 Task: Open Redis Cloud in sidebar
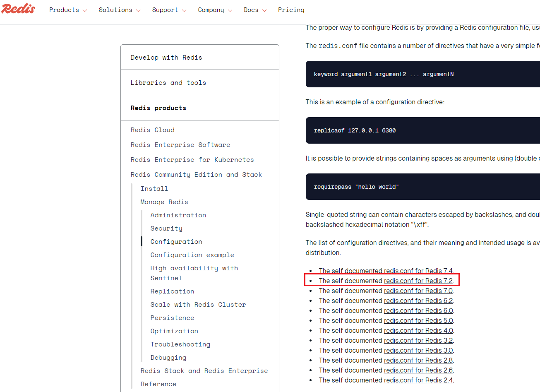[x=153, y=130]
